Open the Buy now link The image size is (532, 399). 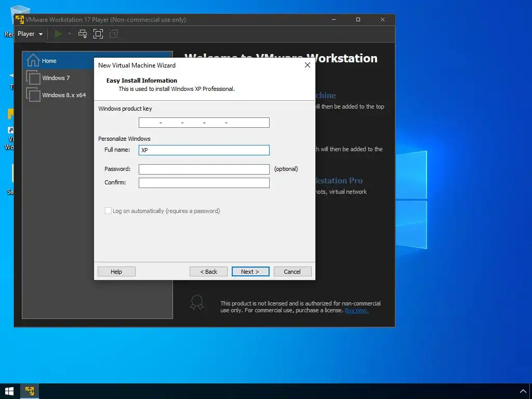[356, 310]
